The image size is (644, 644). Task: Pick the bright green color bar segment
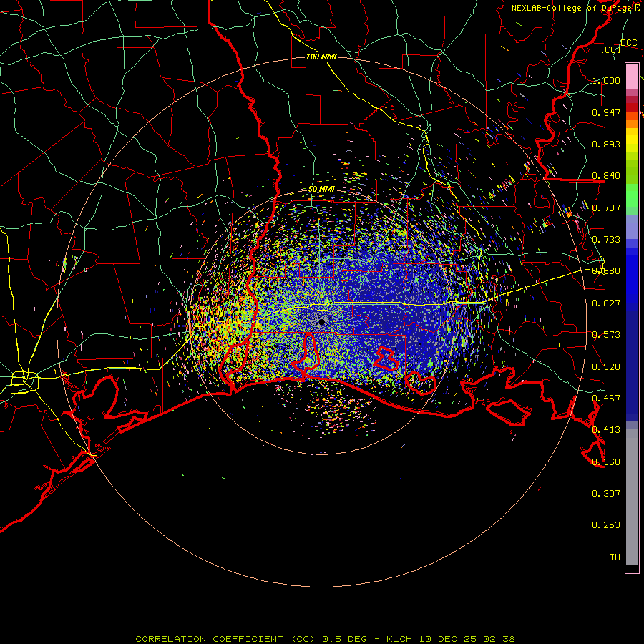click(x=632, y=195)
